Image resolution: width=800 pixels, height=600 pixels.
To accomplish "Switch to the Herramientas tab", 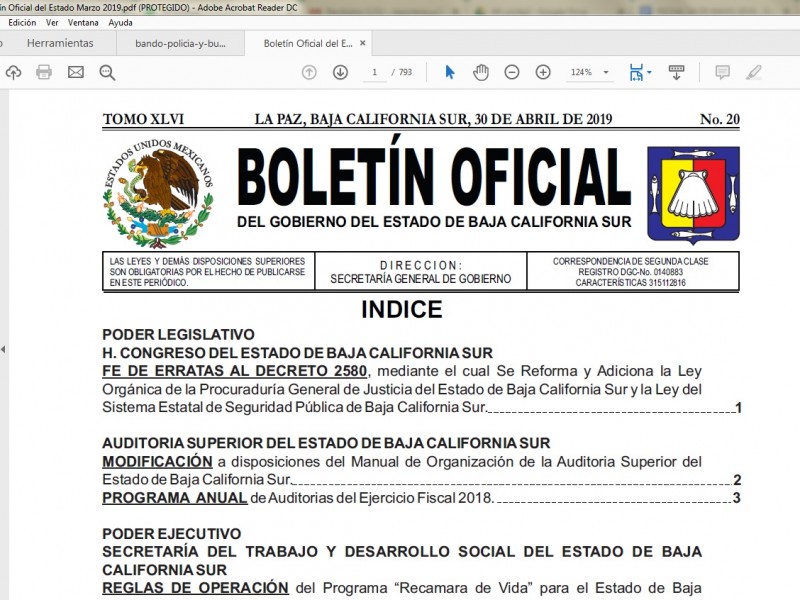I will coord(60,43).
